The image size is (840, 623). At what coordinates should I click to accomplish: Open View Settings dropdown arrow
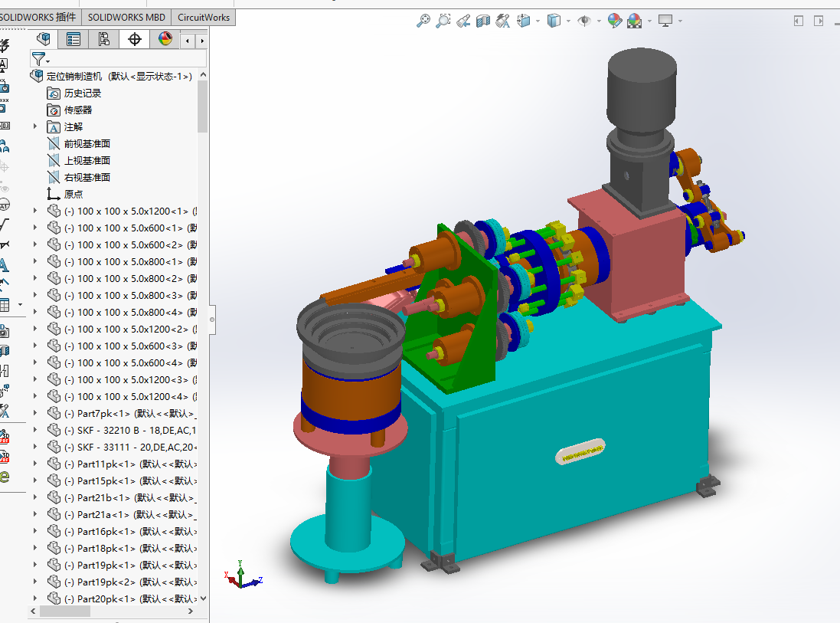pyautogui.click(x=681, y=21)
